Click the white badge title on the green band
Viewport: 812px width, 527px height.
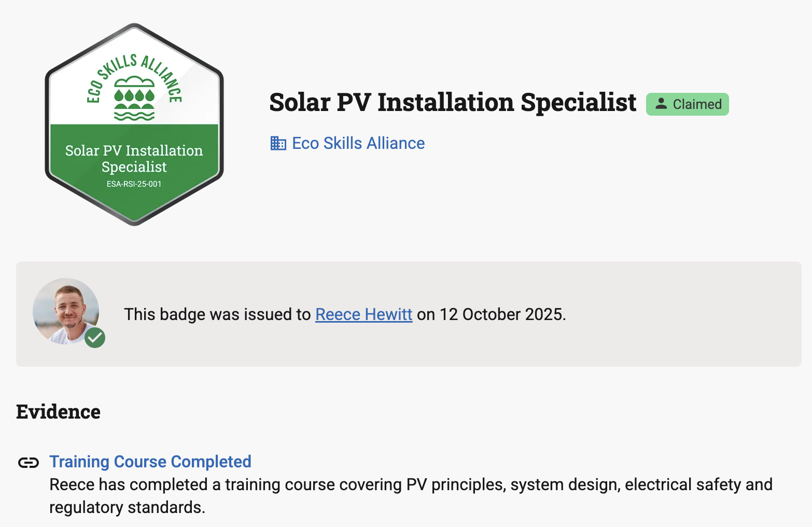(134, 158)
